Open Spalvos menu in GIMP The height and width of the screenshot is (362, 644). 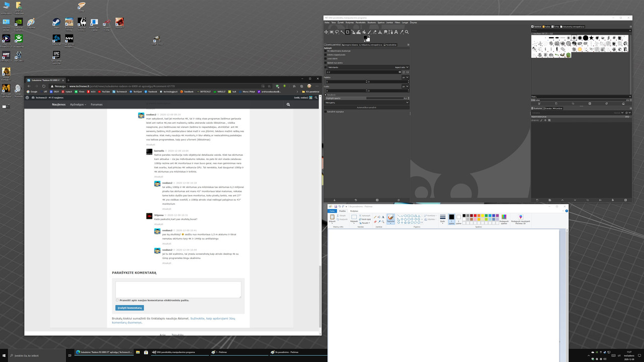[x=381, y=23]
